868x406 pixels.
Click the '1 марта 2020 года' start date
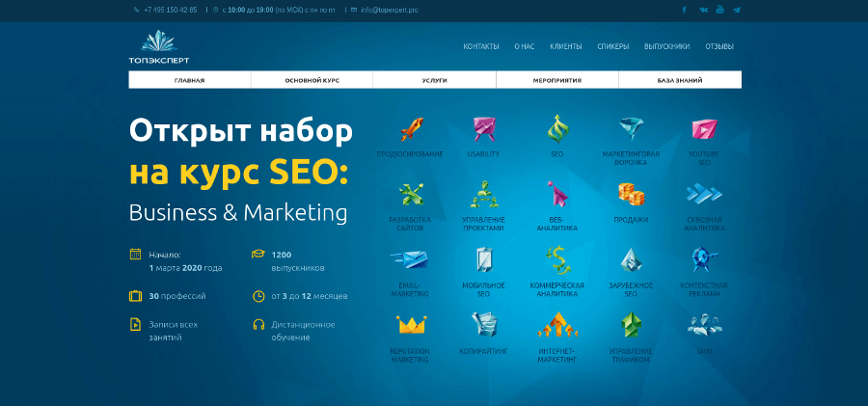(x=185, y=268)
